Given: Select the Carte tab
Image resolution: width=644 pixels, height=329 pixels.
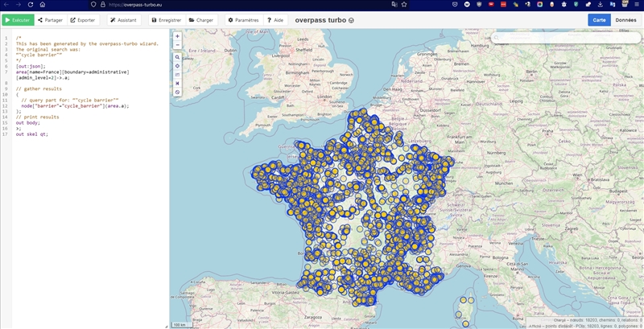Looking at the screenshot, I should pyautogui.click(x=599, y=19).
